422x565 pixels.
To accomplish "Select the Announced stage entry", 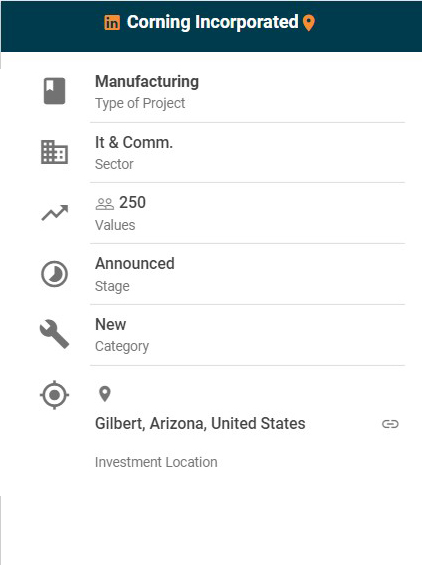I will coord(135,263).
